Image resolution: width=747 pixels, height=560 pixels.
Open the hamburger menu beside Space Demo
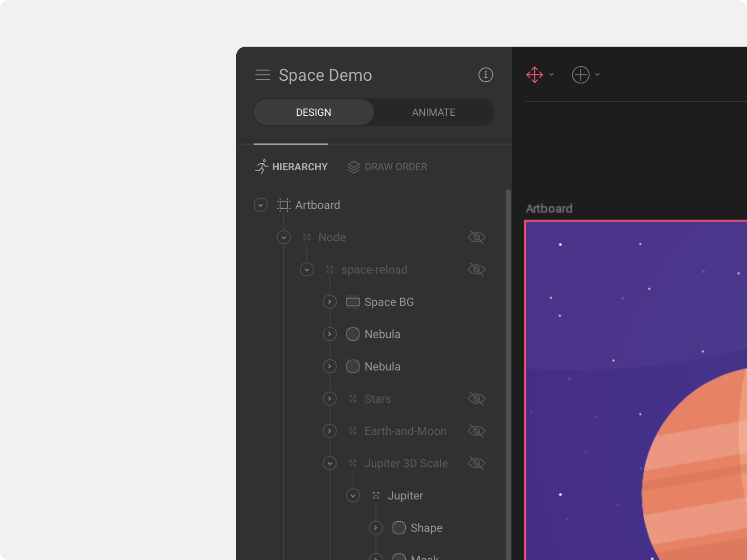(263, 75)
